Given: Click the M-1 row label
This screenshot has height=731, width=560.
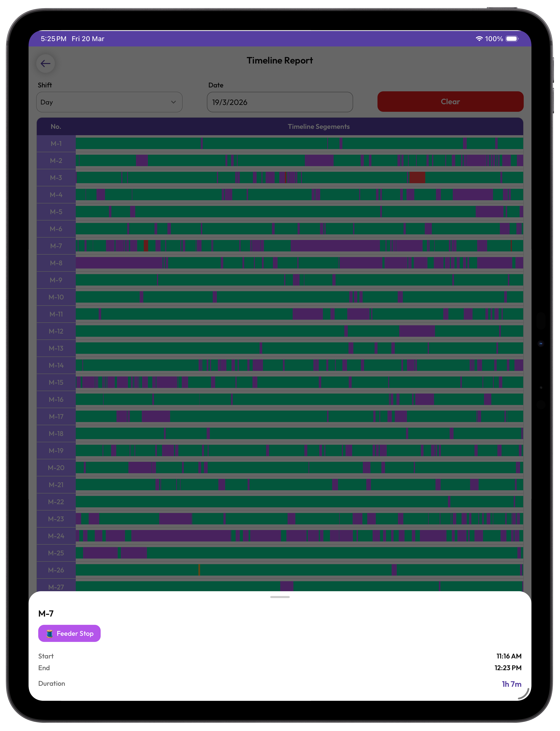Looking at the screenshot, I should pos(56,144).
